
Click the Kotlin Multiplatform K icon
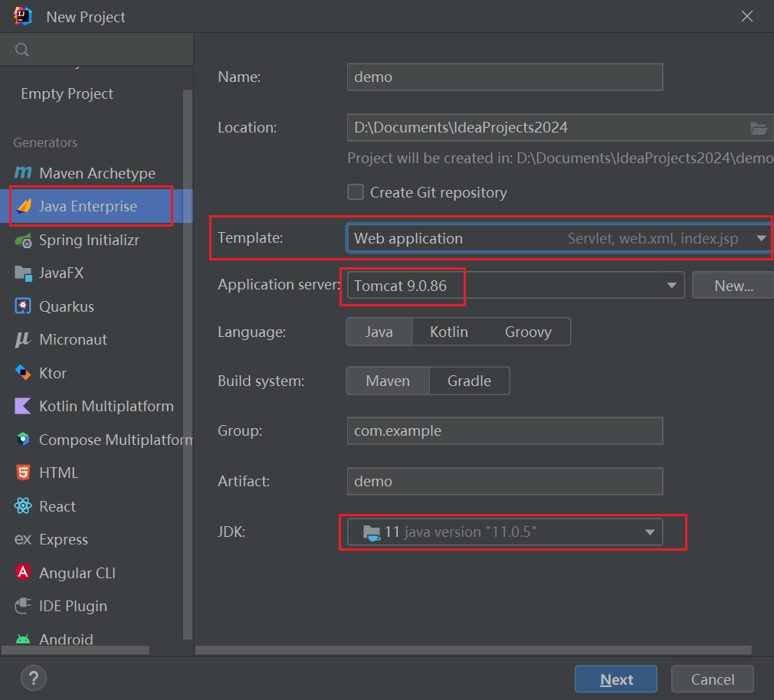(x=23, y=406)
